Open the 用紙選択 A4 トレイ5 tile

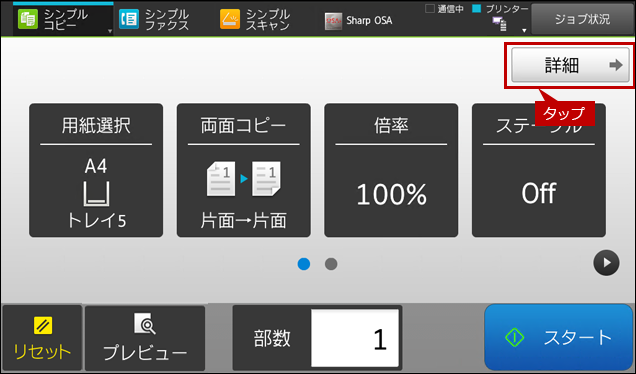96,170
